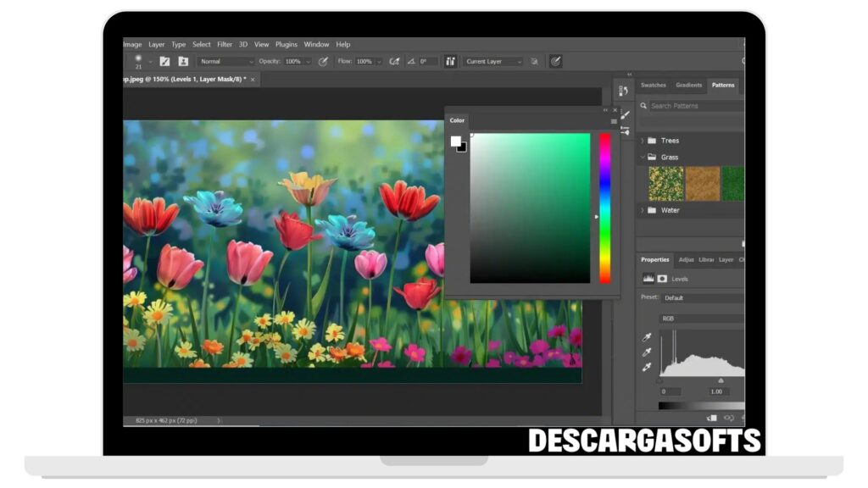Select the Water folder icon
This screenshot has height=488, width=868.
pyautogui.click(x=652, y=210)
